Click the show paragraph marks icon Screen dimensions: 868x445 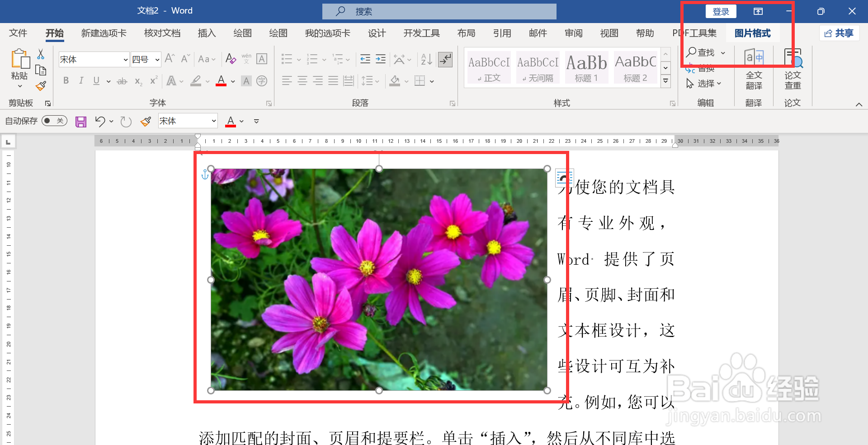[445, 59]
